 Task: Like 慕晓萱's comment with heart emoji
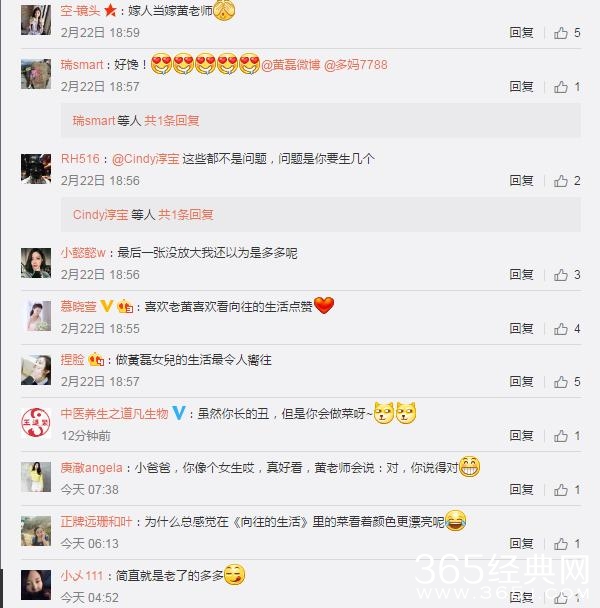pyautogui.click(x=561, y=329)
